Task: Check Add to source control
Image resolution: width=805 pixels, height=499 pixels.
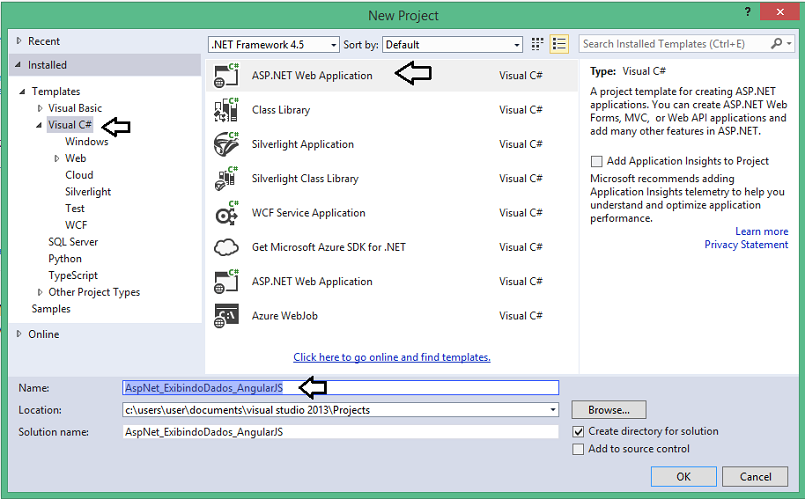Action: 578,449
